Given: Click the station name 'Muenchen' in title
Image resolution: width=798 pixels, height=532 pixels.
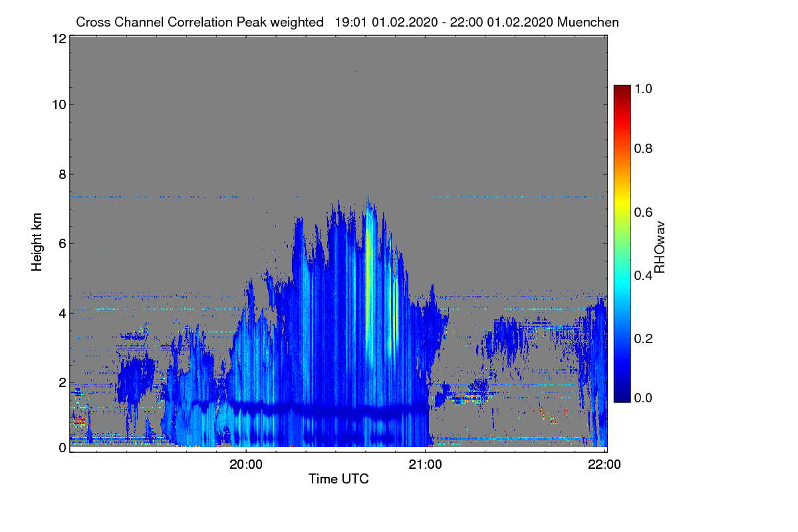Looking at the screenshot, I should click(x=588, y=22).
